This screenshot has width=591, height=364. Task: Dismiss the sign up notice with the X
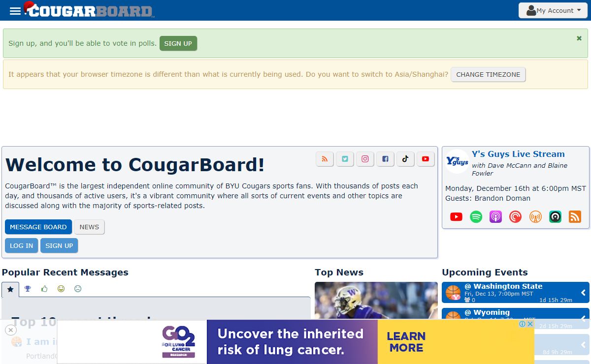tap(579, 38)
